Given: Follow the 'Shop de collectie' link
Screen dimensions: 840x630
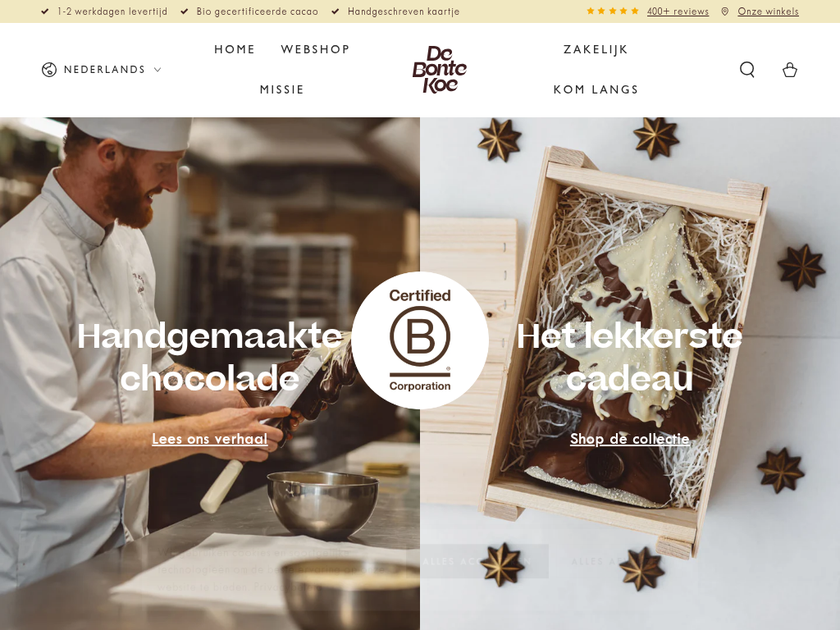Looking at the screenshot, I should click(x=629, y=440).
